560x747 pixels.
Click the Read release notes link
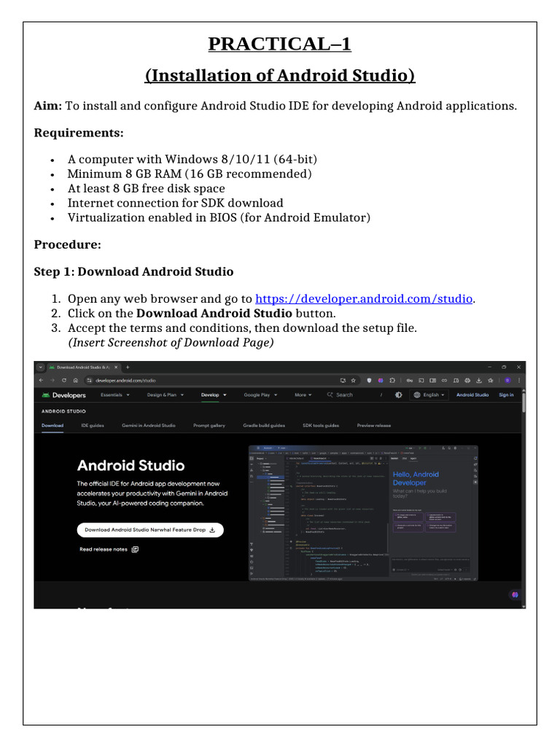[x=109, y=549]
